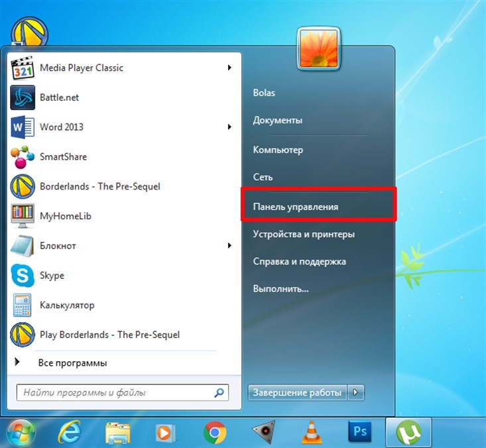Click the user account flower picture

[x=319, y=49]
